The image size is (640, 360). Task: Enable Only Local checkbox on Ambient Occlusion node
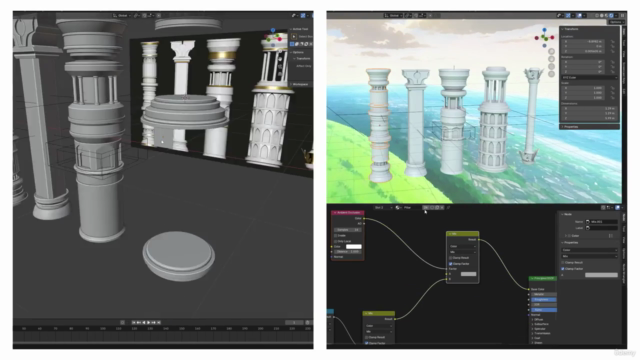(x=336, y=241)
